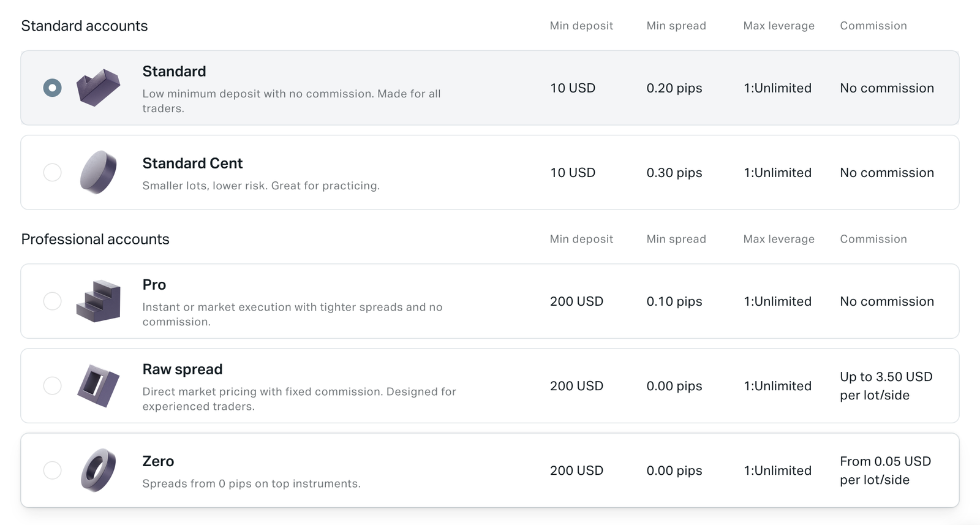Select the Standard account radio button
Viewport: 980px width, 525px height.
tap(53, 88)
